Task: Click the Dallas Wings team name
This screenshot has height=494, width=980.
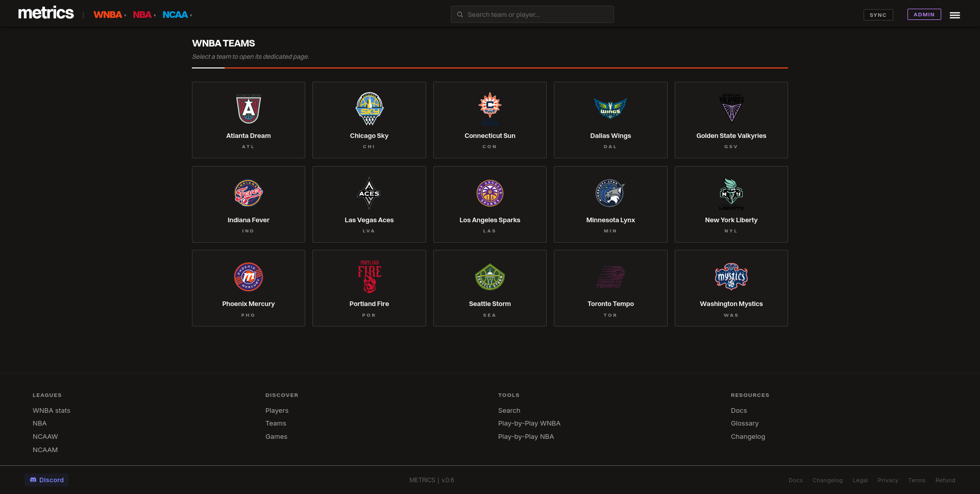Action: [x=610, y=135]
